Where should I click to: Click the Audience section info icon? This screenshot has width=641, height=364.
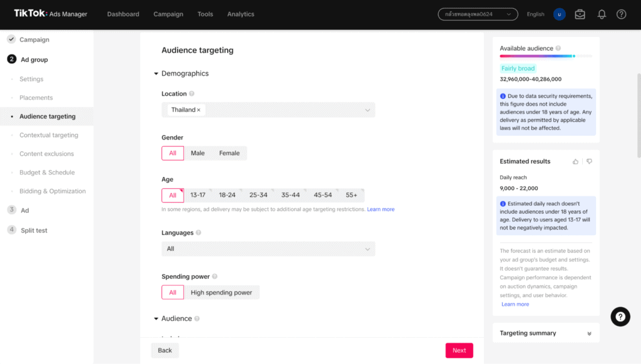pyautogui.click(x=197, y=318)
